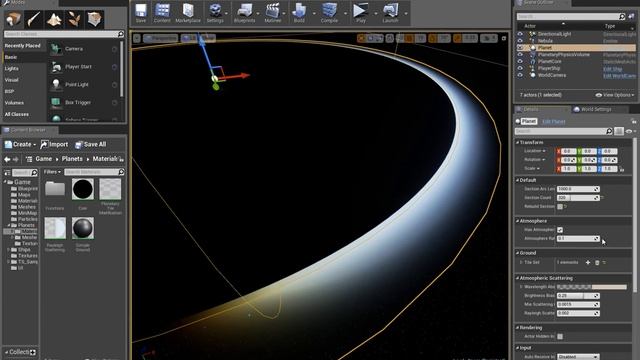The image size is (640, 360).
Task: Collapse the Transform section
Action: (x=518, y=142)
